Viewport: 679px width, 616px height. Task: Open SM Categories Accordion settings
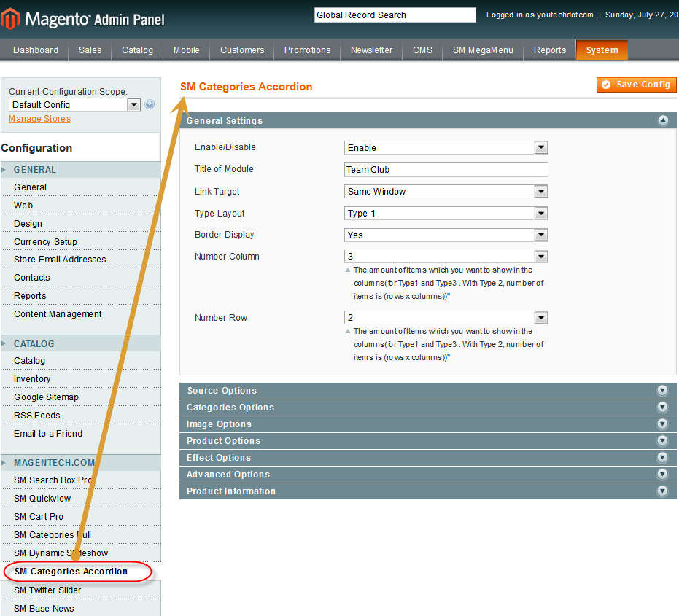tap(80, 572)
